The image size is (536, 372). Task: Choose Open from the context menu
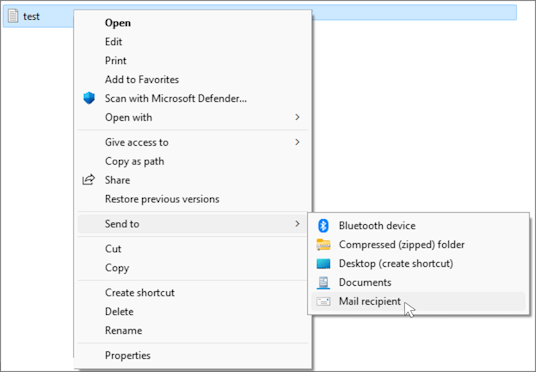pos(193,23)
